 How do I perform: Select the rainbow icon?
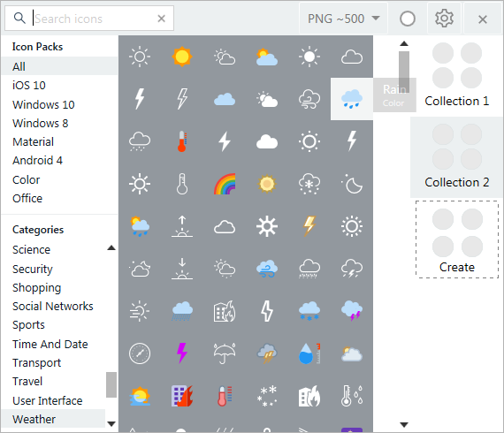point(225,184)
